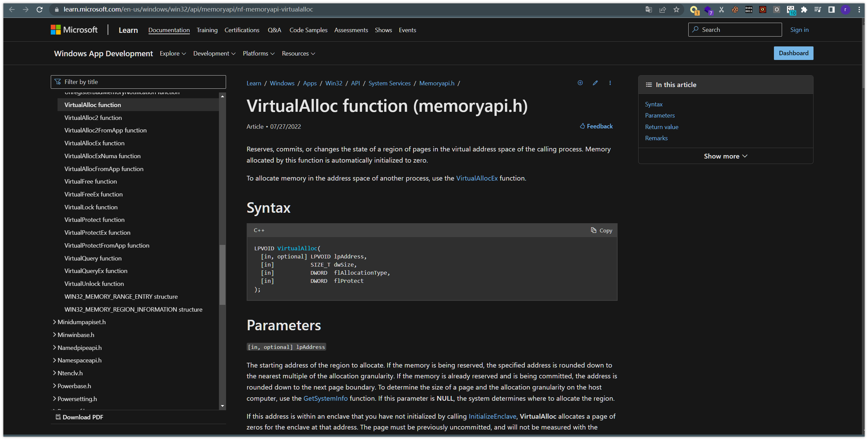Screen dimensions: 868x440
Task: Download PDF of the documentation
Action: tap(80, 417)
